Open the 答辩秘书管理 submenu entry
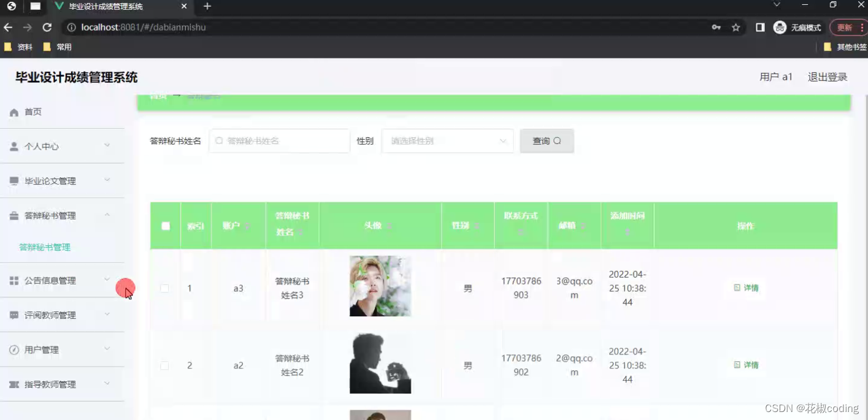Image resolution: width=868 pixels, height=420 pixels. click(45, 246)
